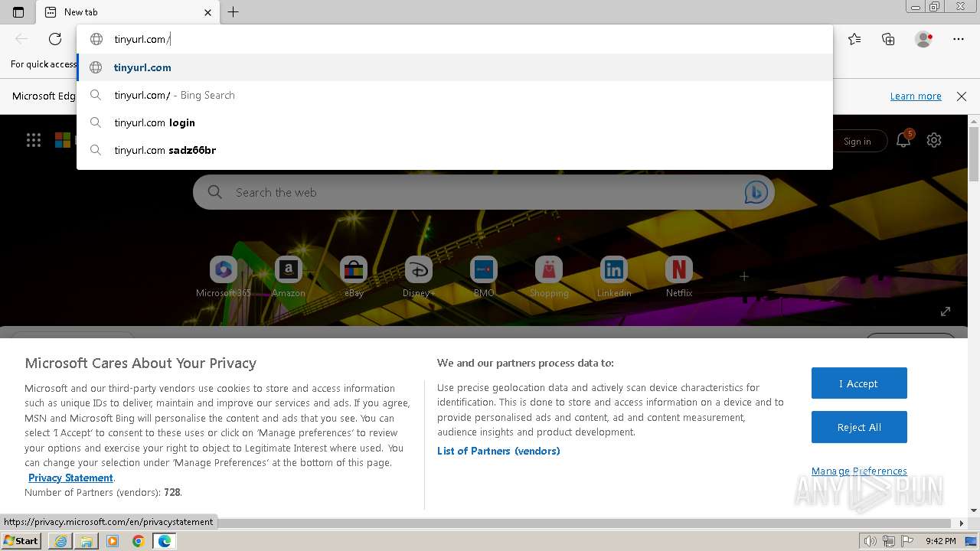980x551 pixels.
Task: Add a new quick link site
Action: point(744,276)
